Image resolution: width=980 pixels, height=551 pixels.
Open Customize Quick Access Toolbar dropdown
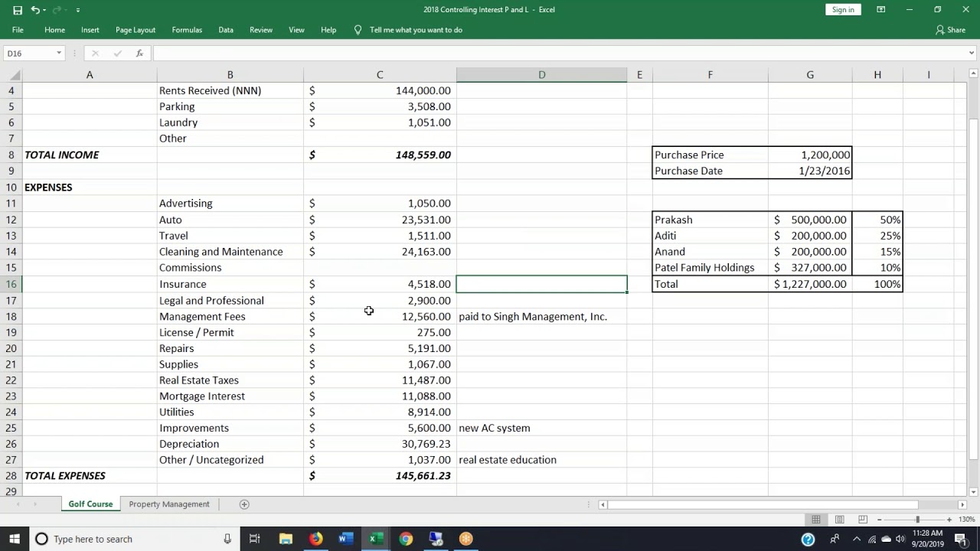(78, 10)
